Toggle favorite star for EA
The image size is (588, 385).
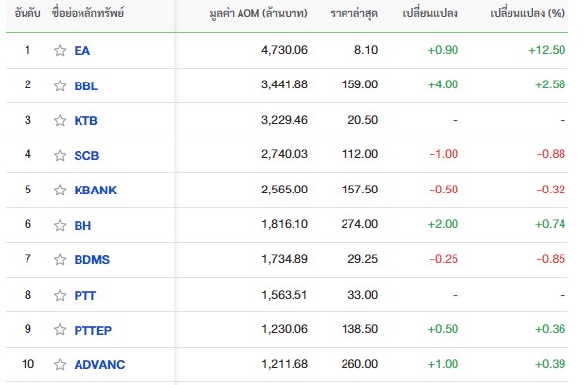60,51
